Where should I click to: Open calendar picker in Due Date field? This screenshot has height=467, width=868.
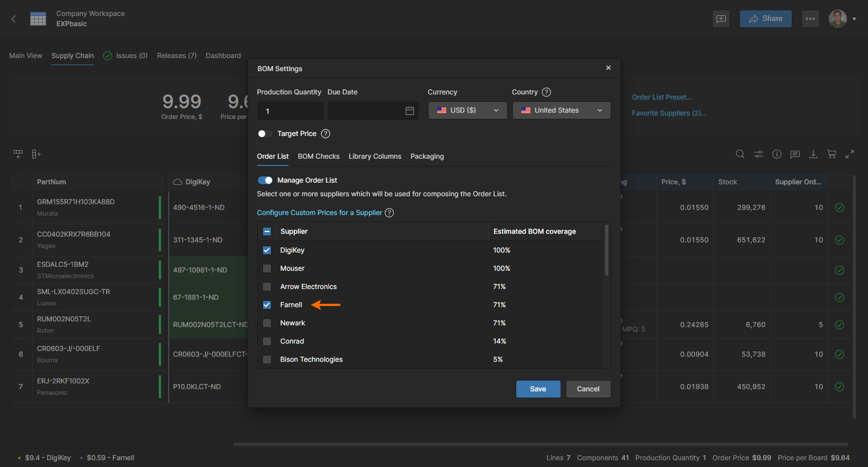(409, 111)
